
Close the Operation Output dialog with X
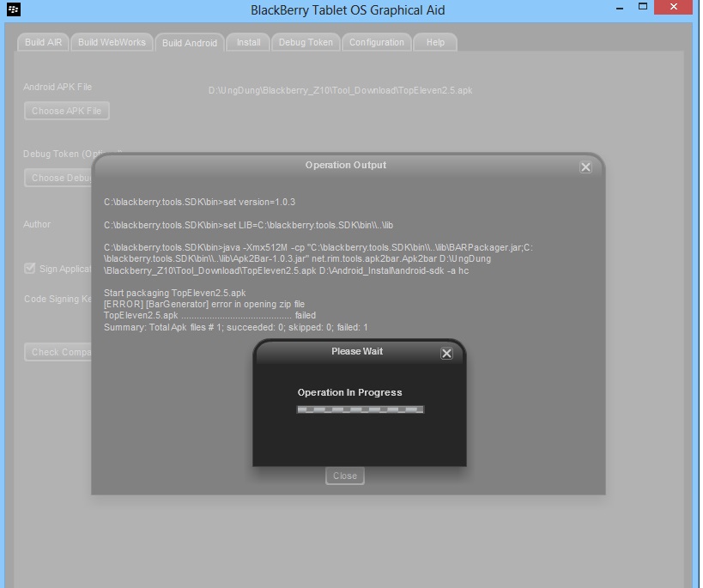coord(585,167)
